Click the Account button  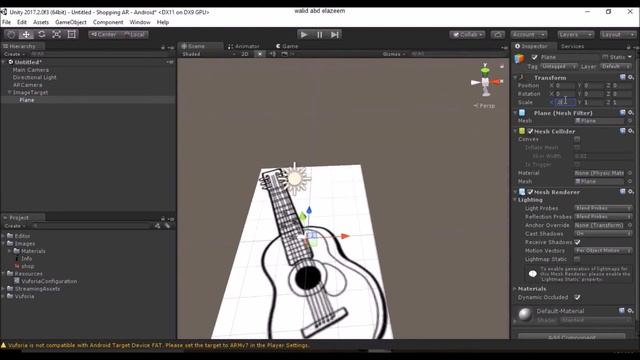pos(529,35)
